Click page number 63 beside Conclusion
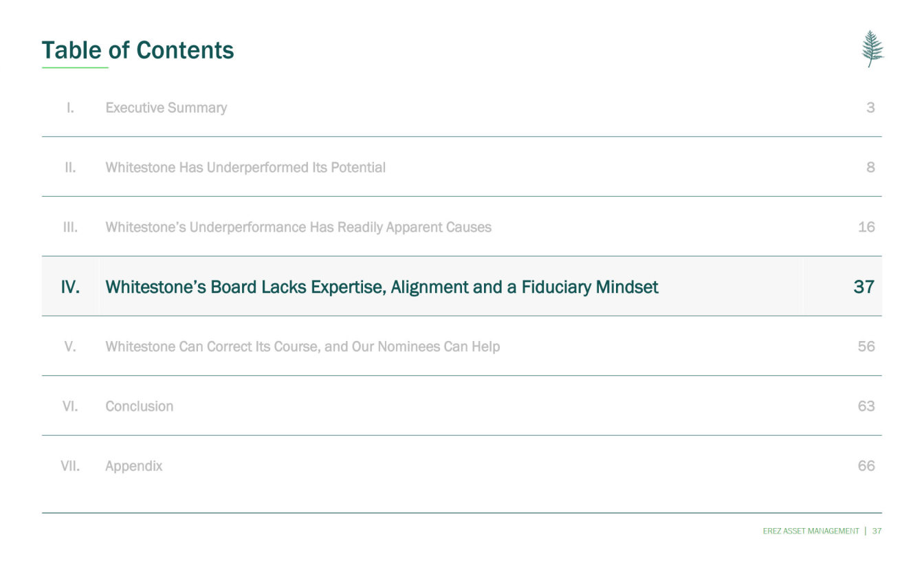The width and height of the screenshot is (924, 561). pos(866,406)
